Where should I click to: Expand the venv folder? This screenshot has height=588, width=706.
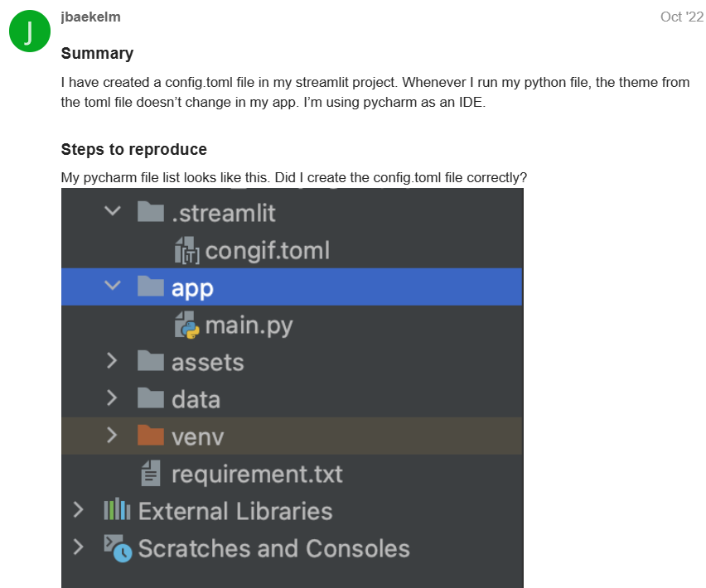[x=112, y=436]
